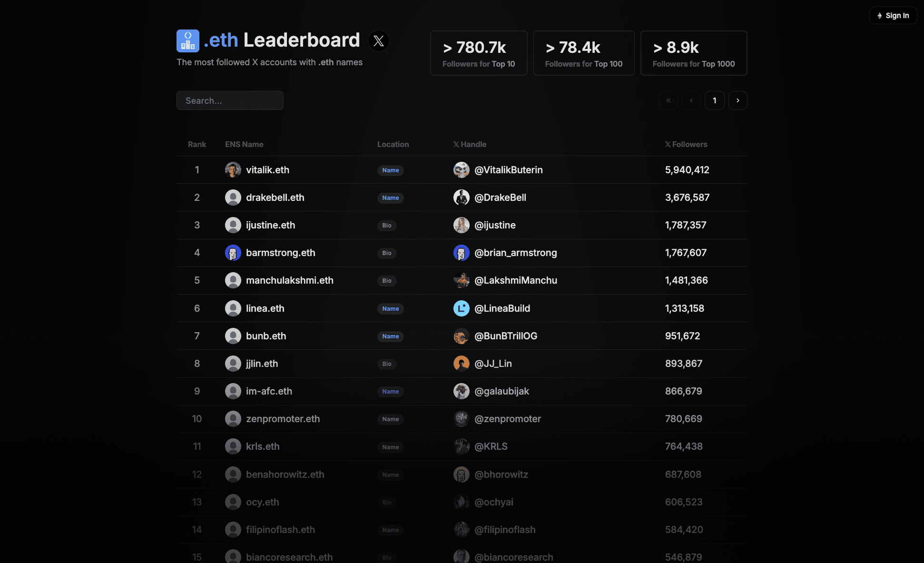Sort by the X Followers column header
This screenshot has width=924, height=563.
point(686,144)
